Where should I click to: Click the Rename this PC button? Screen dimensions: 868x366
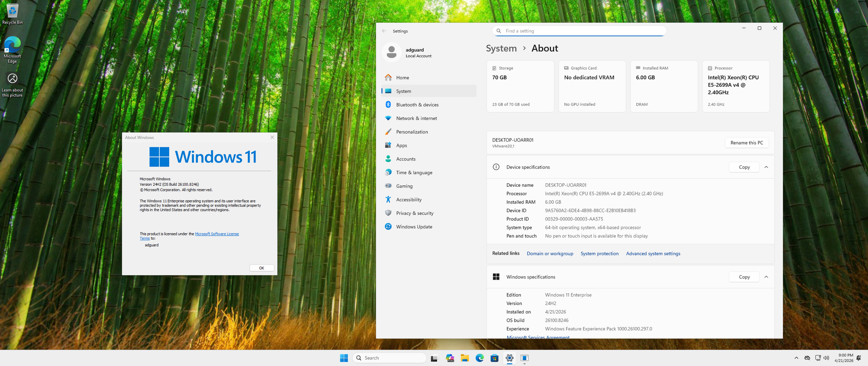click(747, 143)
